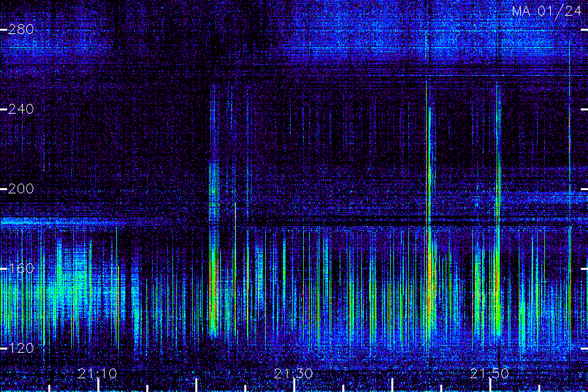Click the 160 frequency axis label
The height and width of the screenshot is (392, 588).
click(x=21, y=269)
